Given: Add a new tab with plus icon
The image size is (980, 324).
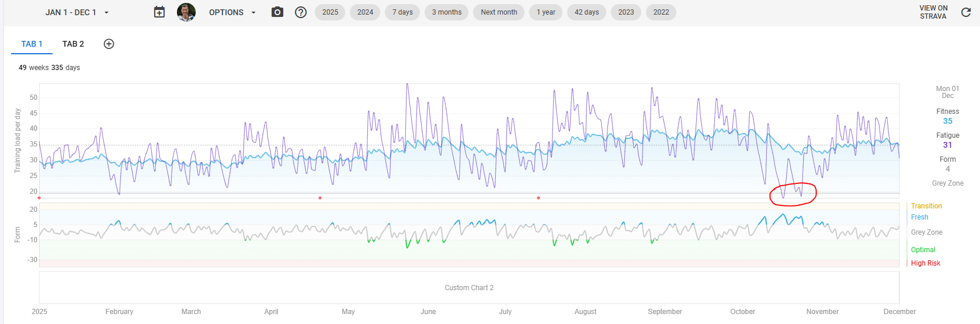Looking at the screenshot, I should tap(109, 44).
